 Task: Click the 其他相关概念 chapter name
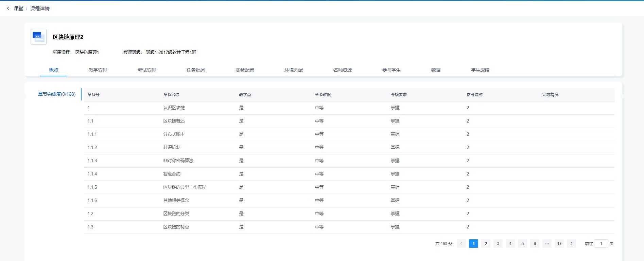tap(176, 201)
